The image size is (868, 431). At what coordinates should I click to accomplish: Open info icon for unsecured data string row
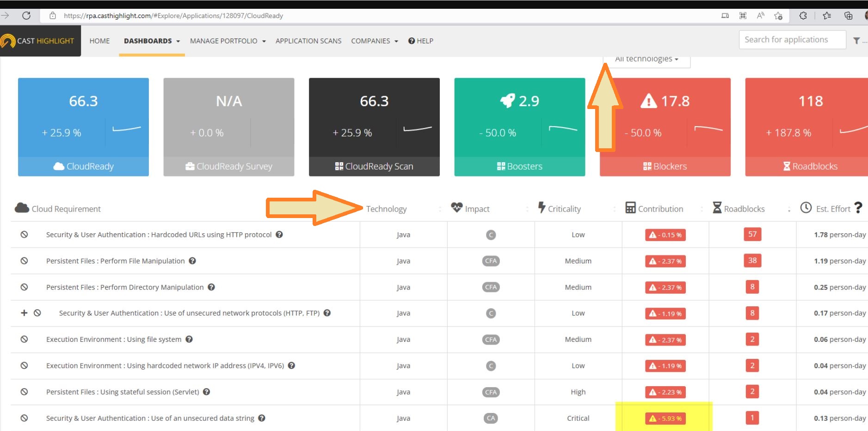pos(262,418)
